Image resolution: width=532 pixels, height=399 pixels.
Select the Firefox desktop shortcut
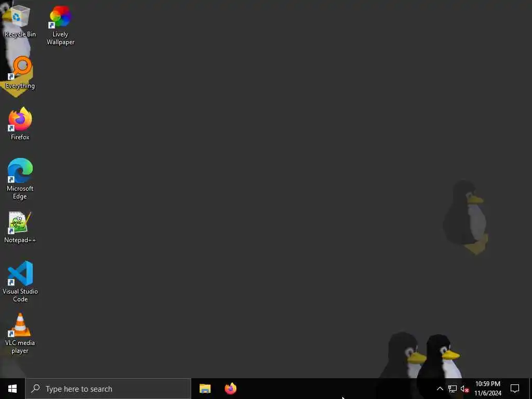[20, 124]
